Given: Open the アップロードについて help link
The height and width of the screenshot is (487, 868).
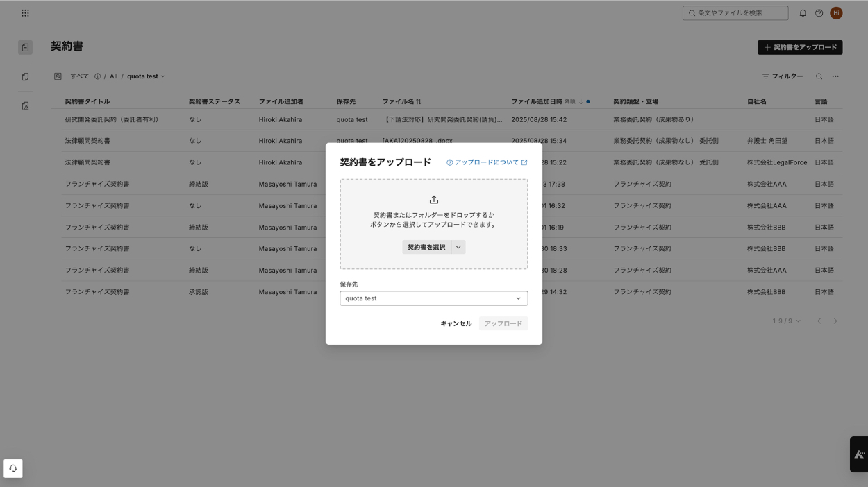Looking at the screenshot, I should pos(487,162).
